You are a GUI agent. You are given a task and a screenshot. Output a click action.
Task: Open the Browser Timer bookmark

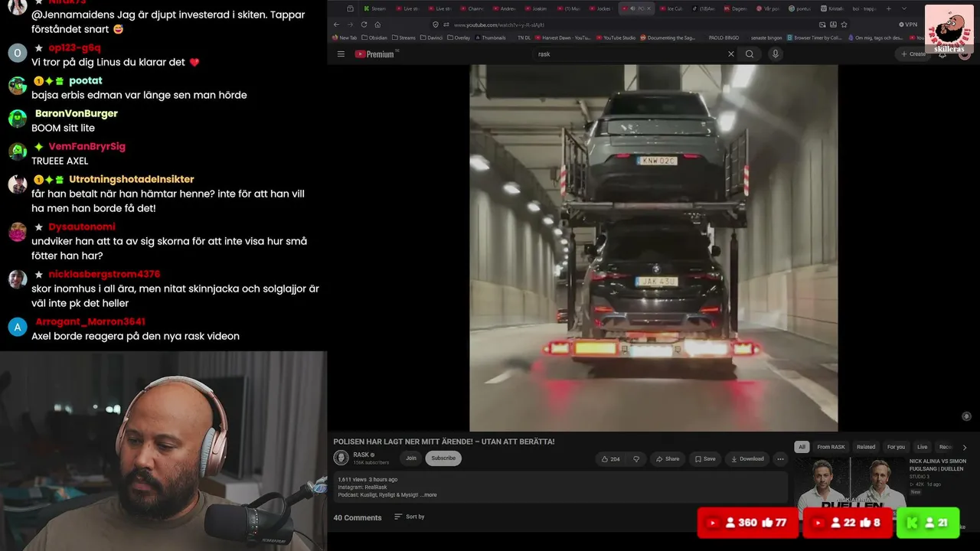(x=814, y=37)
